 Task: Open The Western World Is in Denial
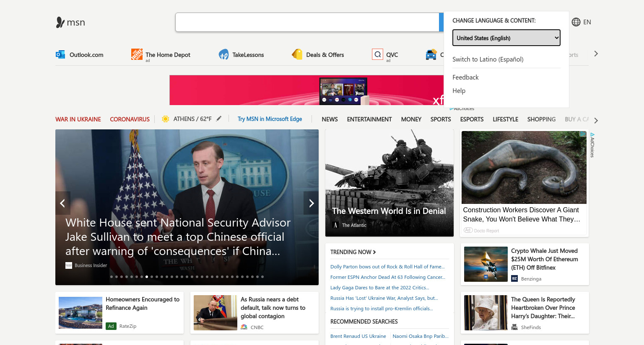389,211
